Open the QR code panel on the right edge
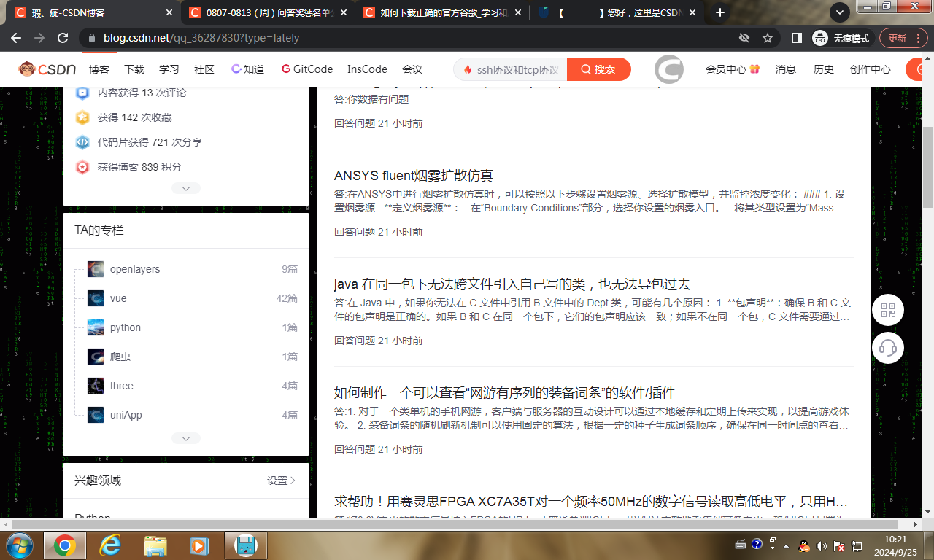This screenshot has height=560, width=934. click(887, 310)
